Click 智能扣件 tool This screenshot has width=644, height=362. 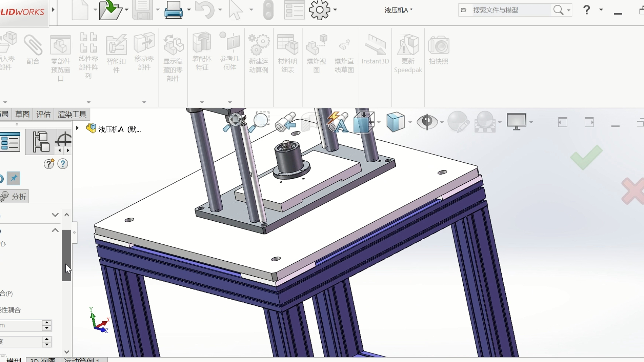click(x=116, y=54)
